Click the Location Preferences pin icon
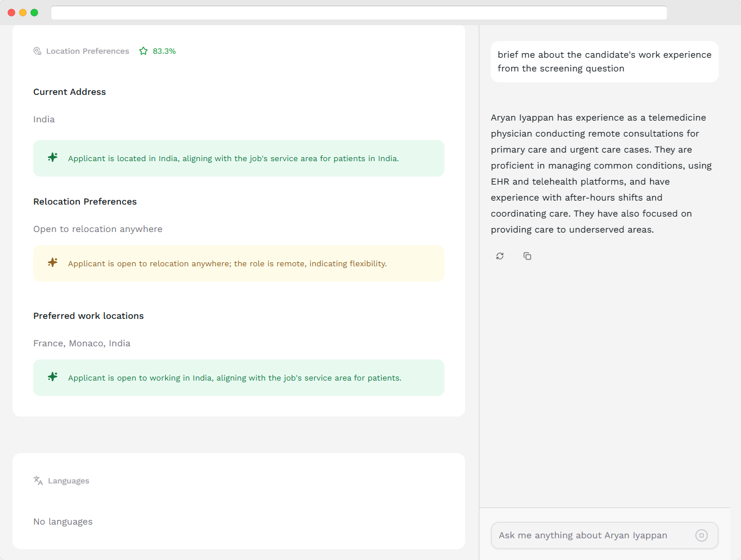The height and width of the screenshot is (560, 741). 37,51
